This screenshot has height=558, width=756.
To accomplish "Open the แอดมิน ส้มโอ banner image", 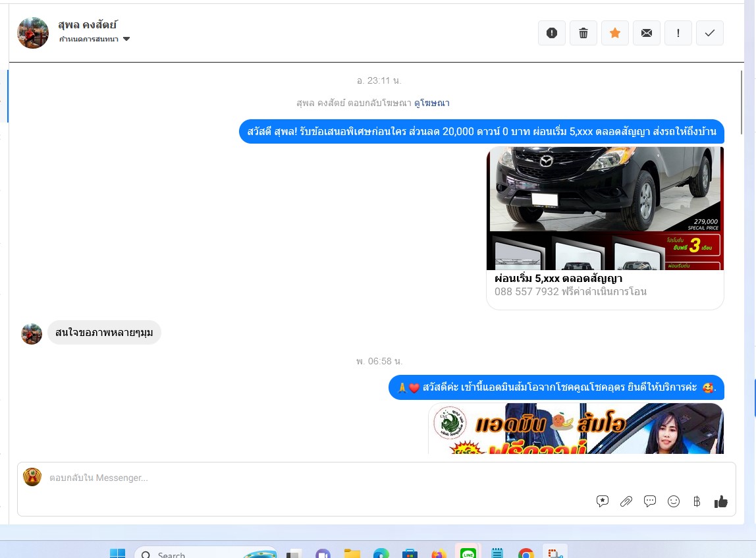I will coord(576,428).
